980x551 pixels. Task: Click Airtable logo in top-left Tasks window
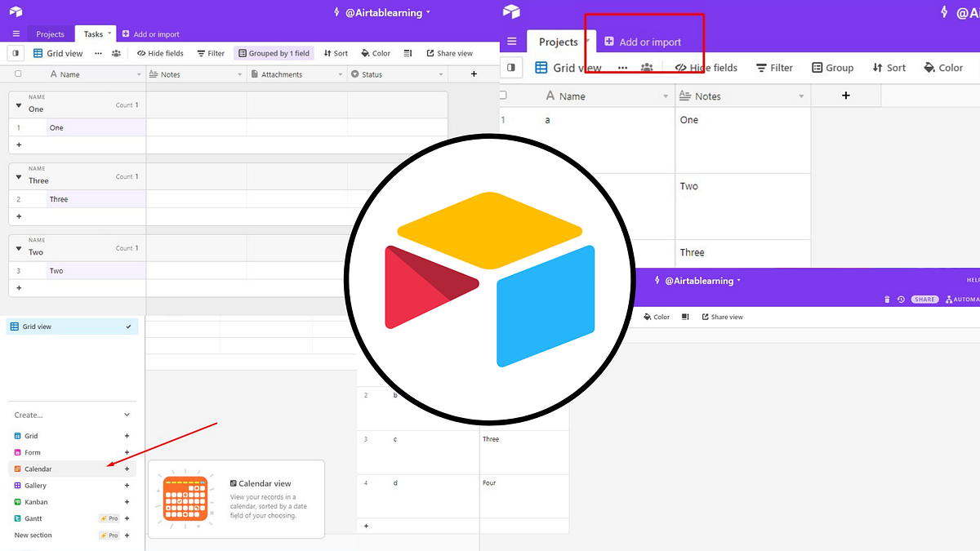click(x=16, y=12)
